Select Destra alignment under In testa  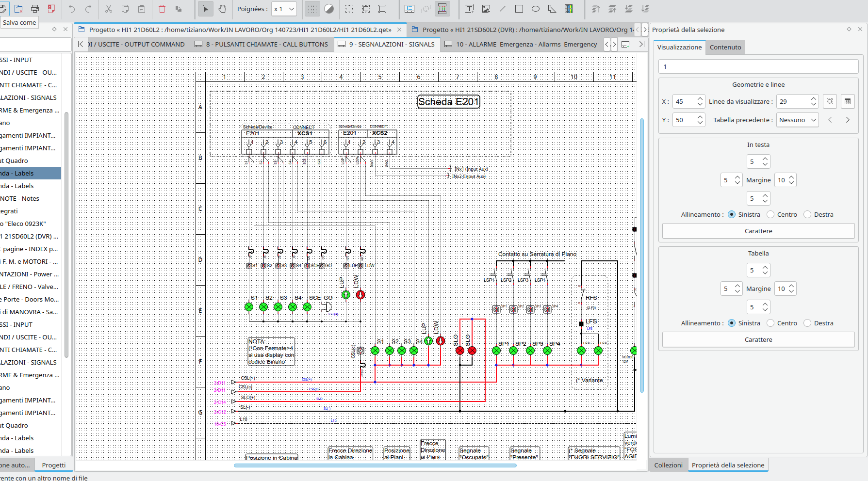click(x=807, y=214)
